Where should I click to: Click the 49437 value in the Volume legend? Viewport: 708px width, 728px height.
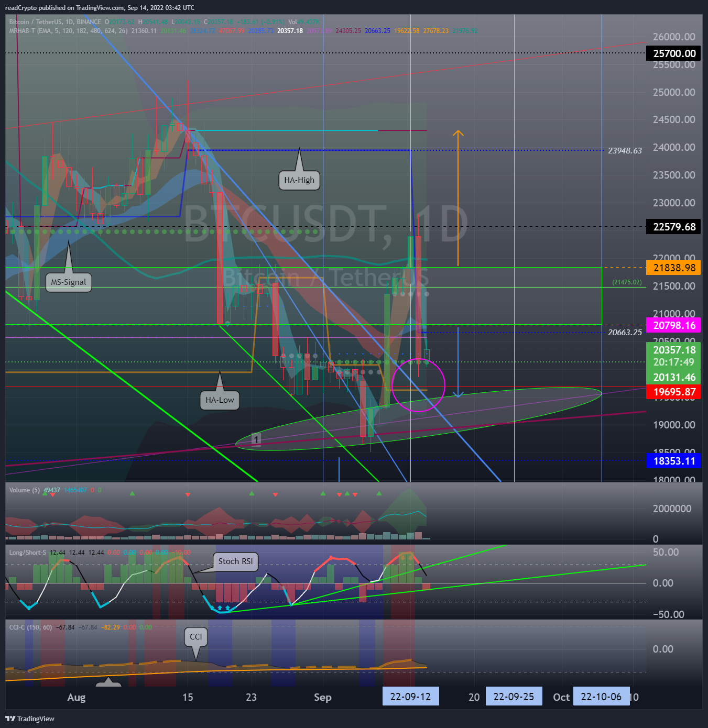51,490
